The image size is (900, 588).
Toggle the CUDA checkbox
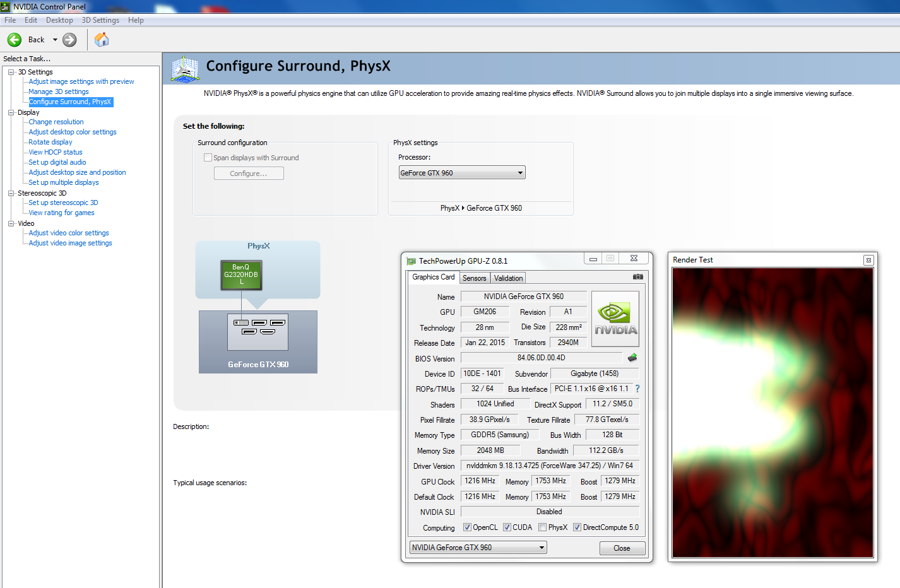pos(507,527)
